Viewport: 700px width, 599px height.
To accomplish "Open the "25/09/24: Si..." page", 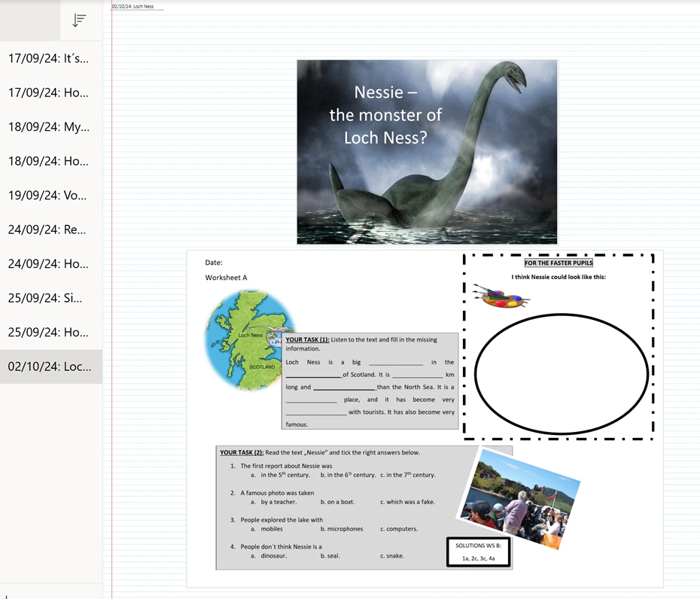I will [x=49, y=298].
